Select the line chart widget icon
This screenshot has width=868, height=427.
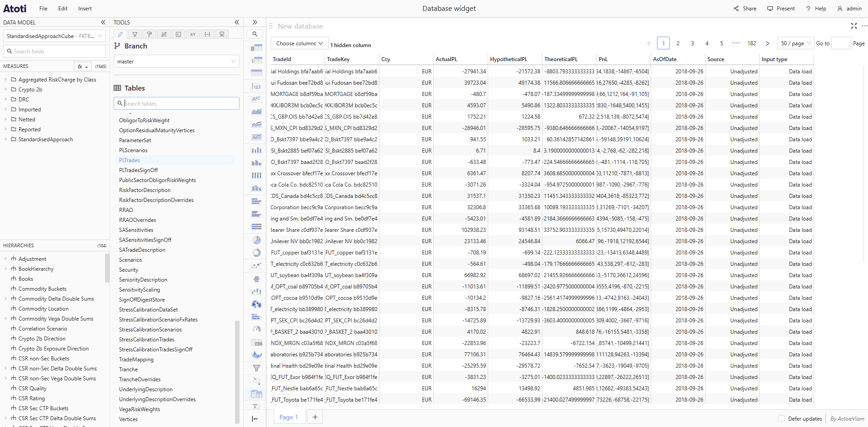pos(256,99)
